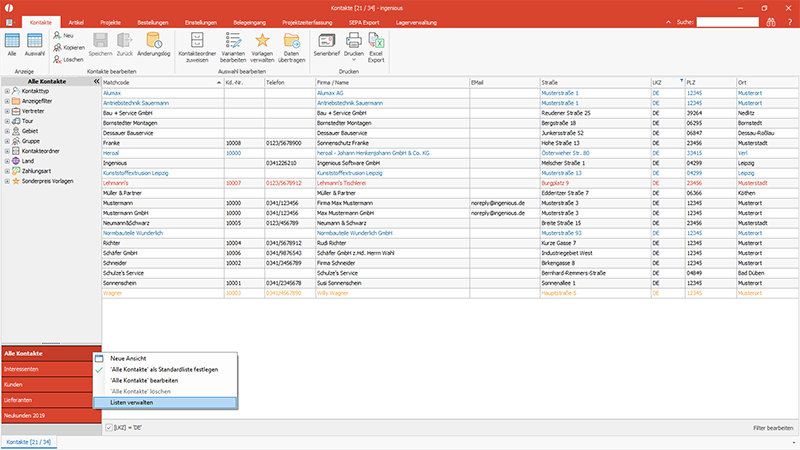The image size is (800, 450).
Task: Open the Drucken dropdown arrow
Action: coord(354,60)
